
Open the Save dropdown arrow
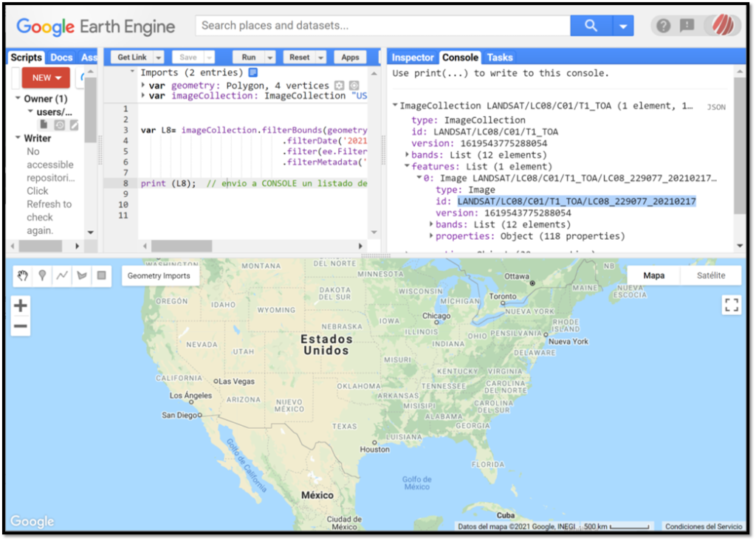pyautogui.click(x=209, y=58)
